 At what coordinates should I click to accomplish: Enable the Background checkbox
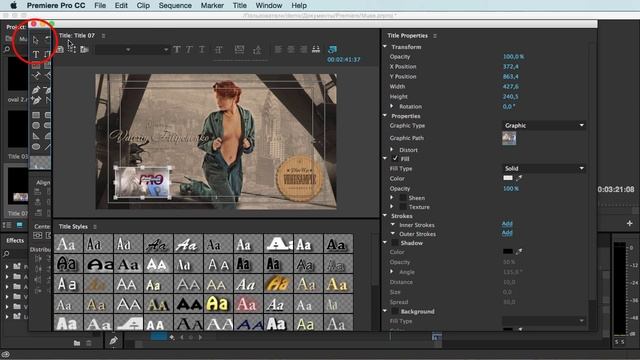[x=395, y=311]
